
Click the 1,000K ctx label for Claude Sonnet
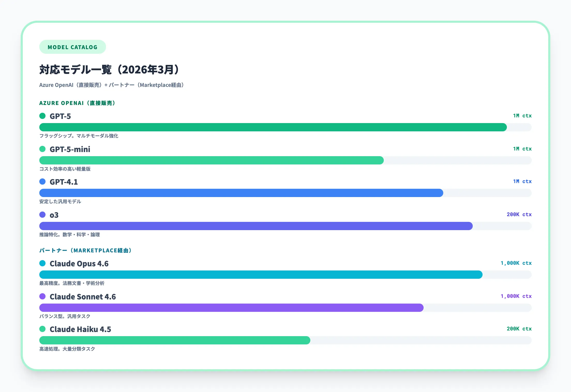516,296
